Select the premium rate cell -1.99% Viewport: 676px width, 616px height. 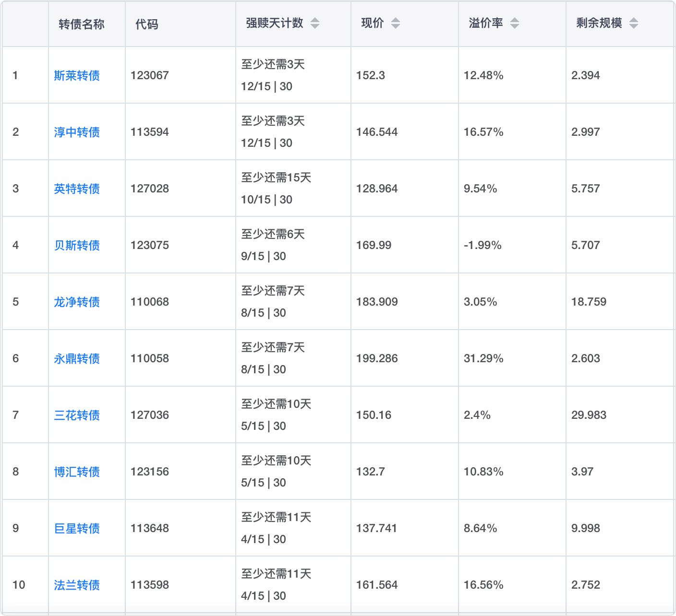click(x=483, y=245)
